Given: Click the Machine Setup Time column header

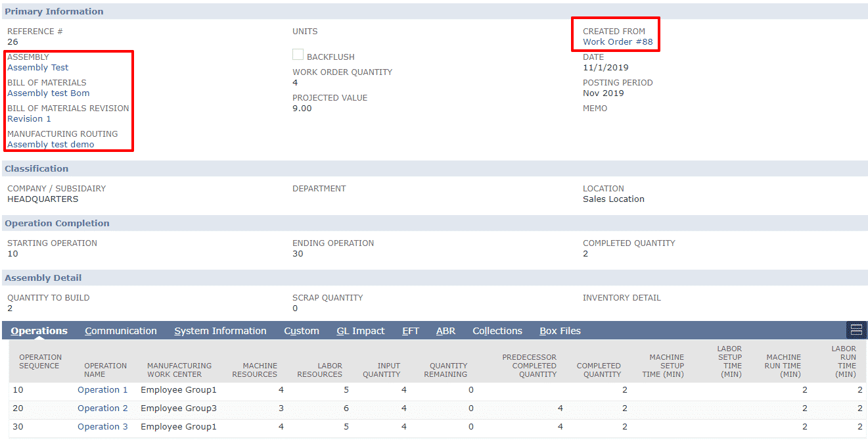Looking at the screenshot, I should (663, 366).
